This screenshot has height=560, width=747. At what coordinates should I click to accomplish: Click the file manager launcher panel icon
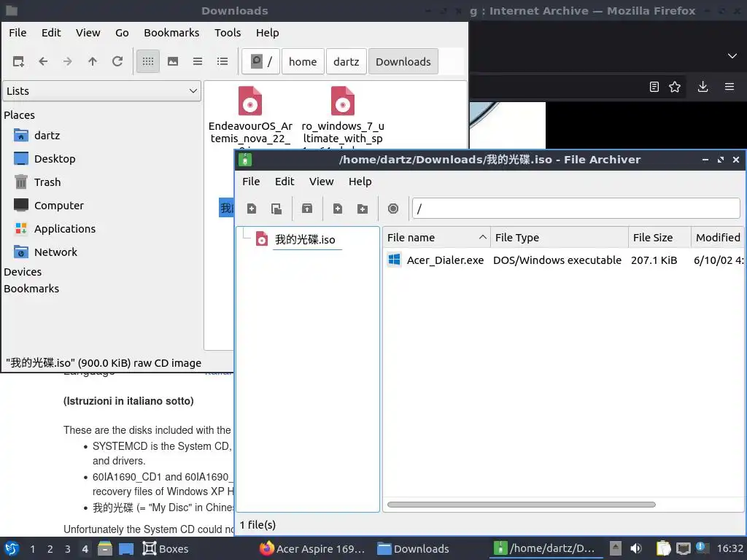click(x=105, y=548)
